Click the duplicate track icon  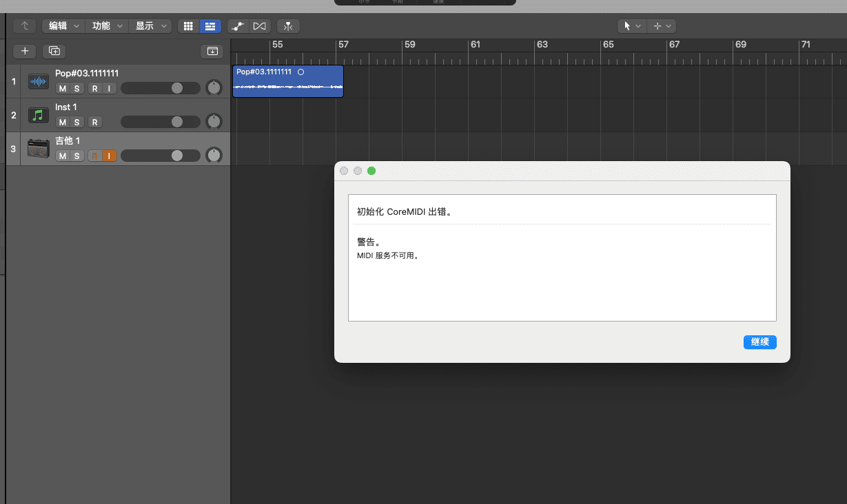pos(54,51)
